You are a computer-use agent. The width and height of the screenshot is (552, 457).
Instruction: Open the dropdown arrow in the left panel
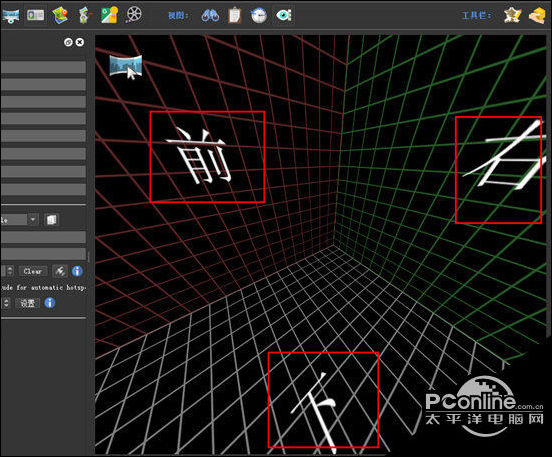click(x=32, y=220)
